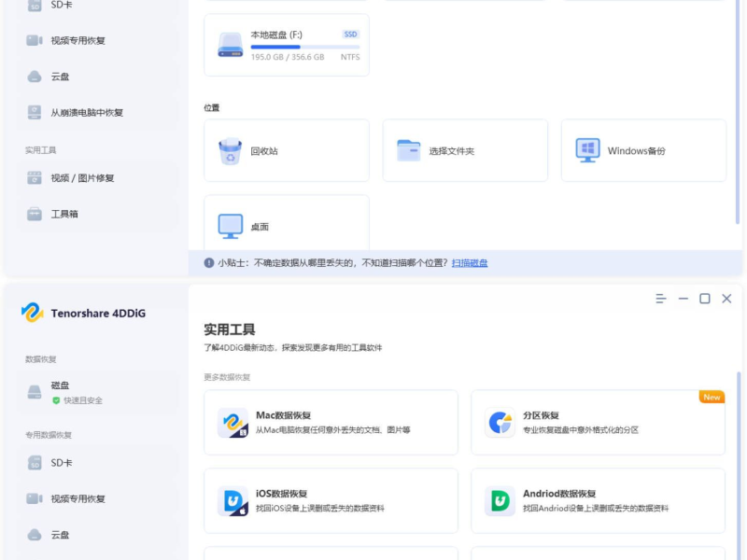The image size is (747, 560).
Task: Click the F: drive disk icon
Action: coord(231,45)
